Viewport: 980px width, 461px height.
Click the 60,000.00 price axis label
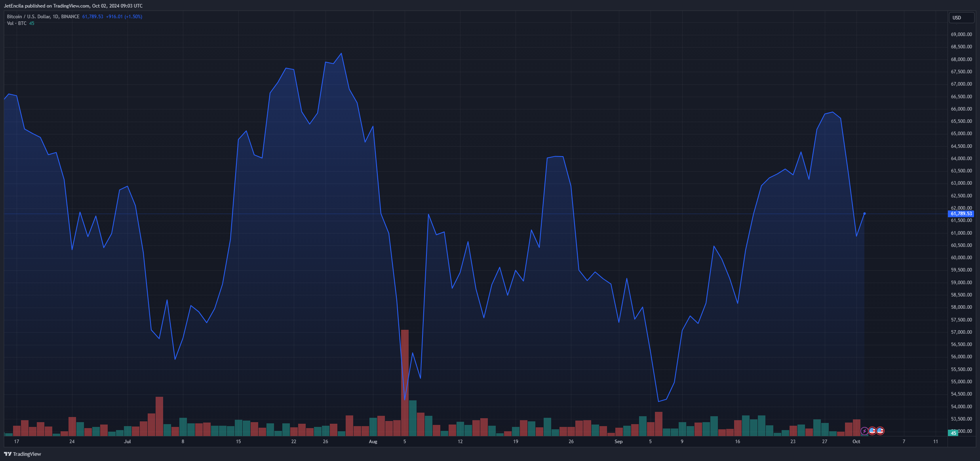[x=961, y=258]
